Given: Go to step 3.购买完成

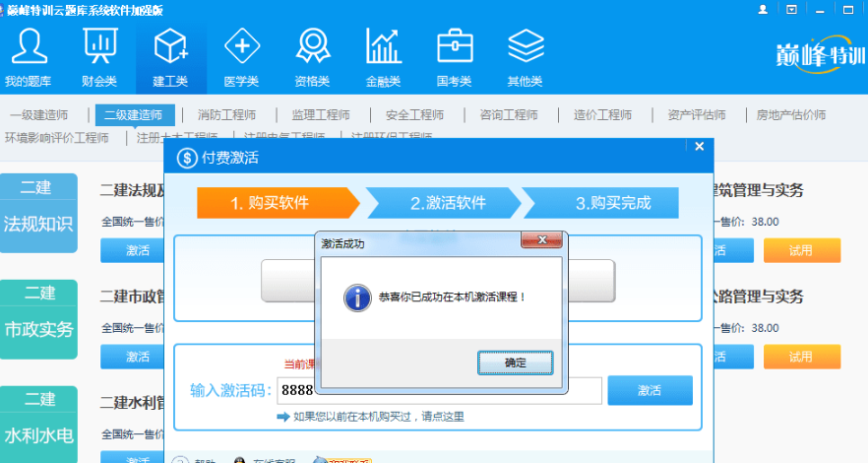Looking at the screenshot, I should click(x=601, y=203).
